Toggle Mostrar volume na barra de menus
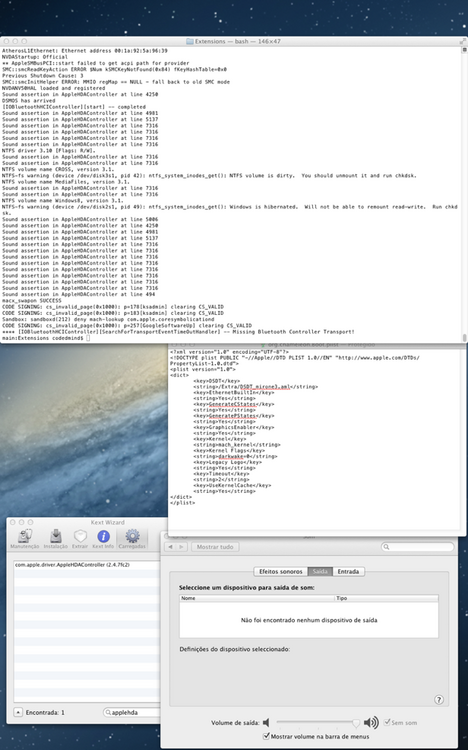 coord(267,736)
